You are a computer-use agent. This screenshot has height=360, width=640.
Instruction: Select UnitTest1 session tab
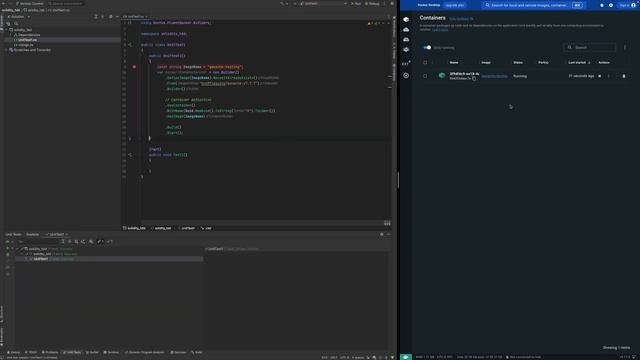[57, 234]
